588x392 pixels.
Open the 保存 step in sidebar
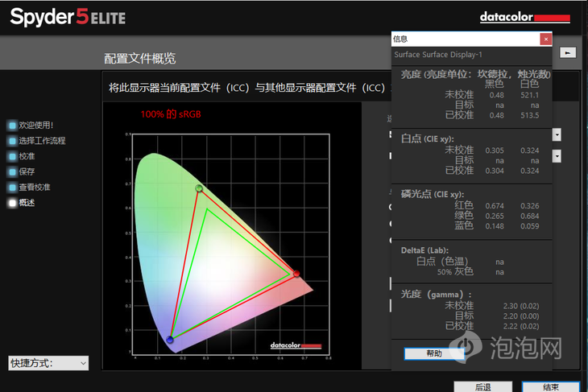coord(21,171)
